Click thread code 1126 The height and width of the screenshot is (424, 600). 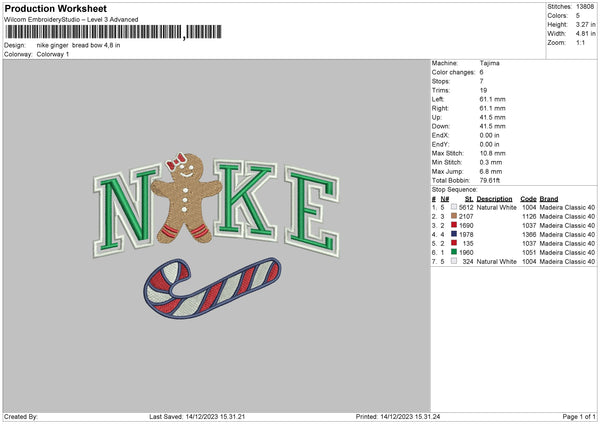[529, 216]
